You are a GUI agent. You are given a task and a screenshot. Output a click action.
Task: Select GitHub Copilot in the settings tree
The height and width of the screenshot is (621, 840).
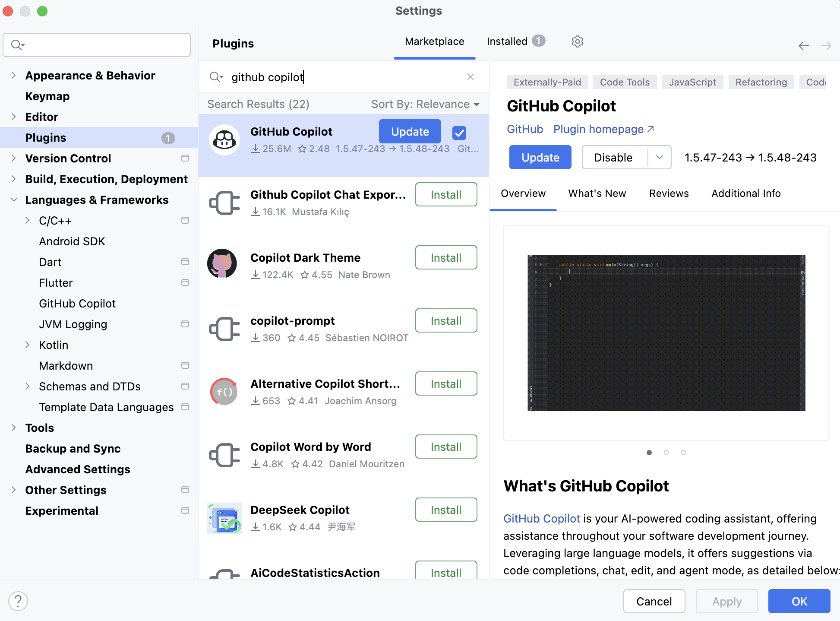pyautogui.click(x=77, y=303)
